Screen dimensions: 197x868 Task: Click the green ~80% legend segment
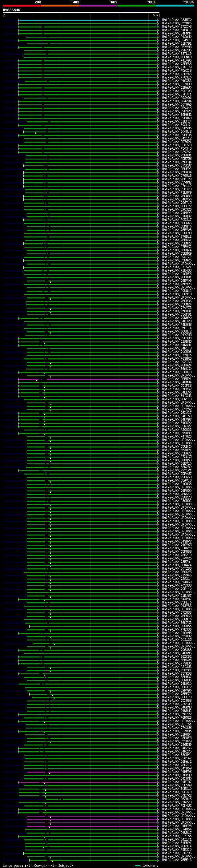pos(137,6)
